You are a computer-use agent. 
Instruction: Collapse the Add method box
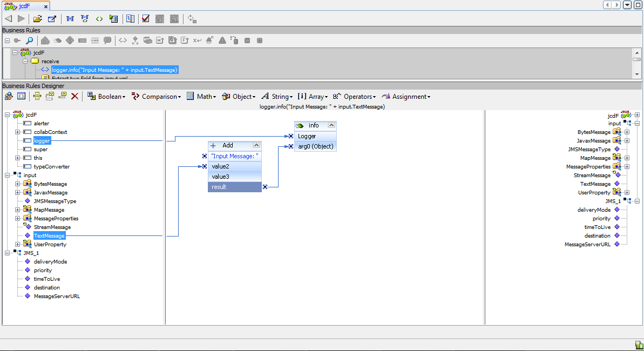[x=256, y=145]
